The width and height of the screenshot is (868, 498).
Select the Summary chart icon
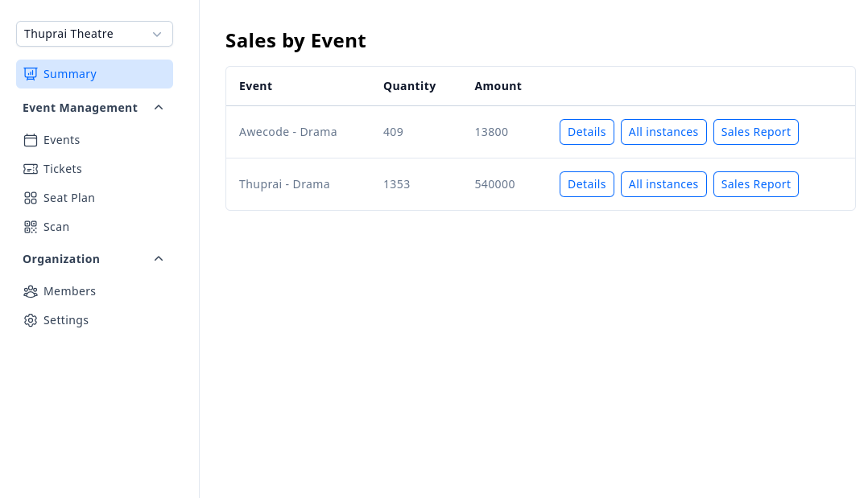[31, 73]
